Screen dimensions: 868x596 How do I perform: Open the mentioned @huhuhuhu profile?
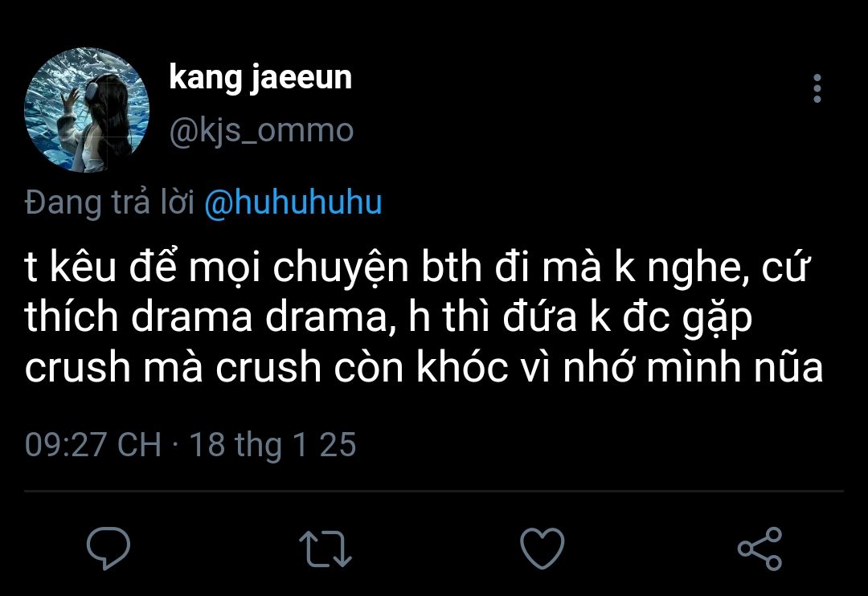tap(293, 203)
